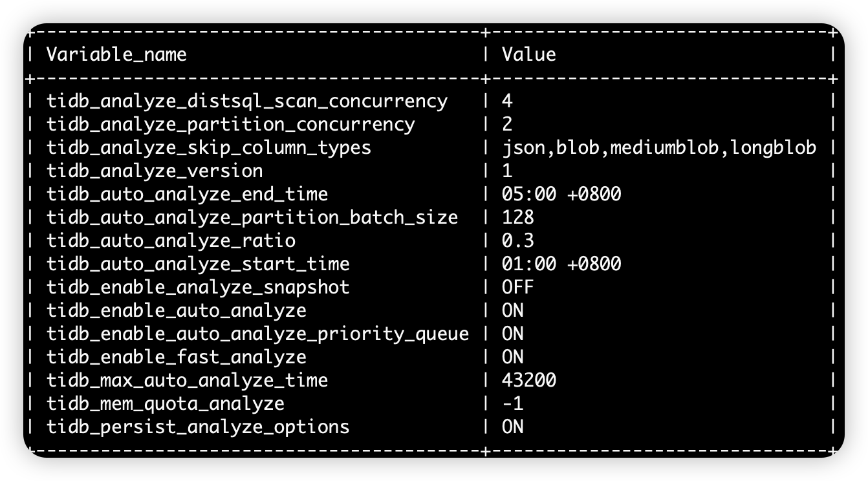
Task: Click the 01:00 +0800 start time value
Action: pyautogui.click(x=561, y=264)
